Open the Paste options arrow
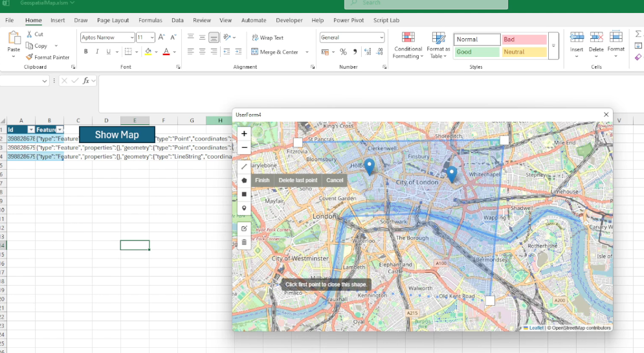 14,57
